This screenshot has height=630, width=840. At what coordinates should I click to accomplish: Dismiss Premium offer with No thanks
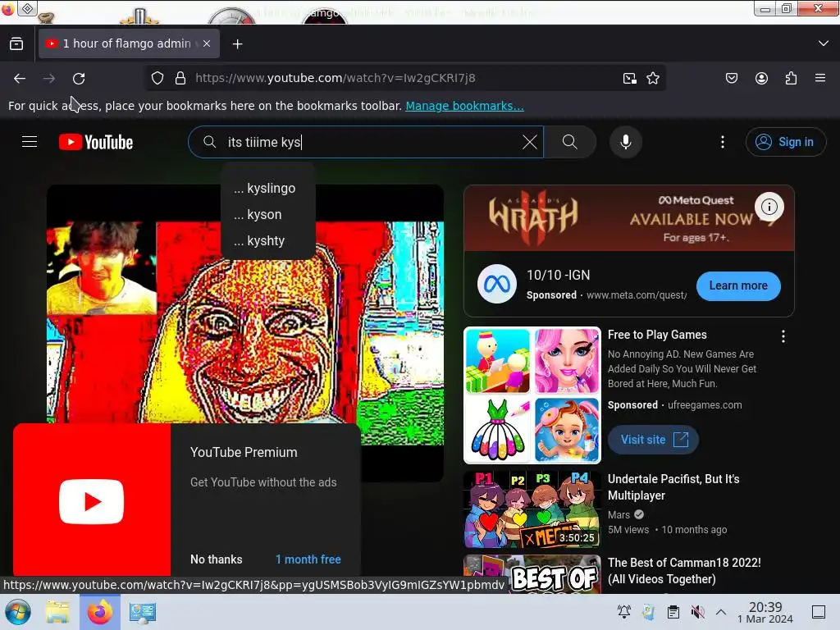pos(217,559)
